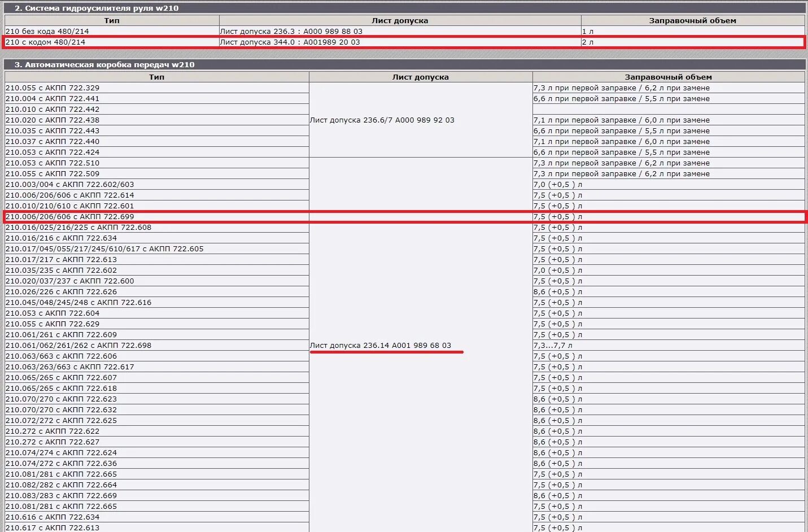Click cell '210.004 с АКПП 722.441'
Image resolution: width=808 pixels, height=532 pixels.
tap(157, 98)
